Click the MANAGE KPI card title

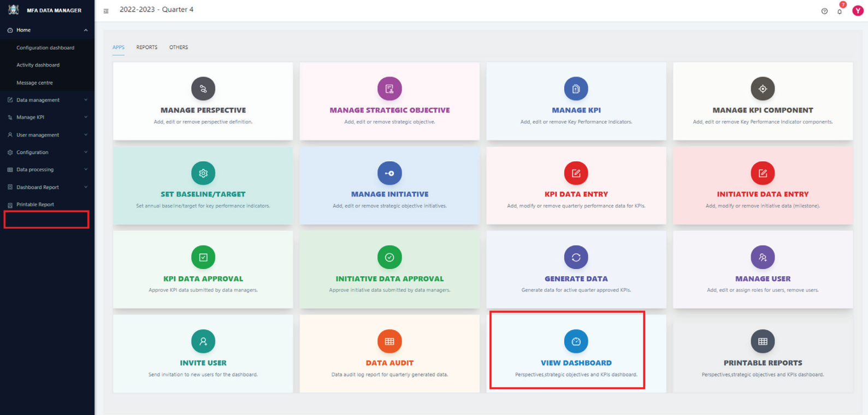pos(576,110)
